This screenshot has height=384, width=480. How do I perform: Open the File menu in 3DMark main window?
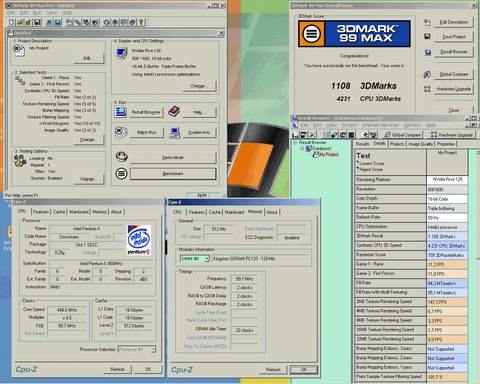[x=11, y=13]
